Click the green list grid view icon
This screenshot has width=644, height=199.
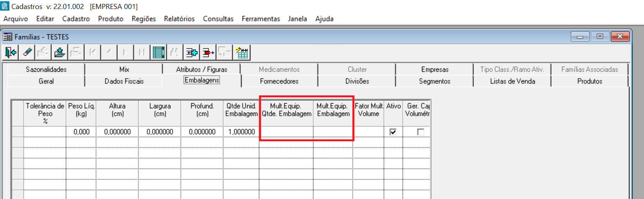(158, 52)
